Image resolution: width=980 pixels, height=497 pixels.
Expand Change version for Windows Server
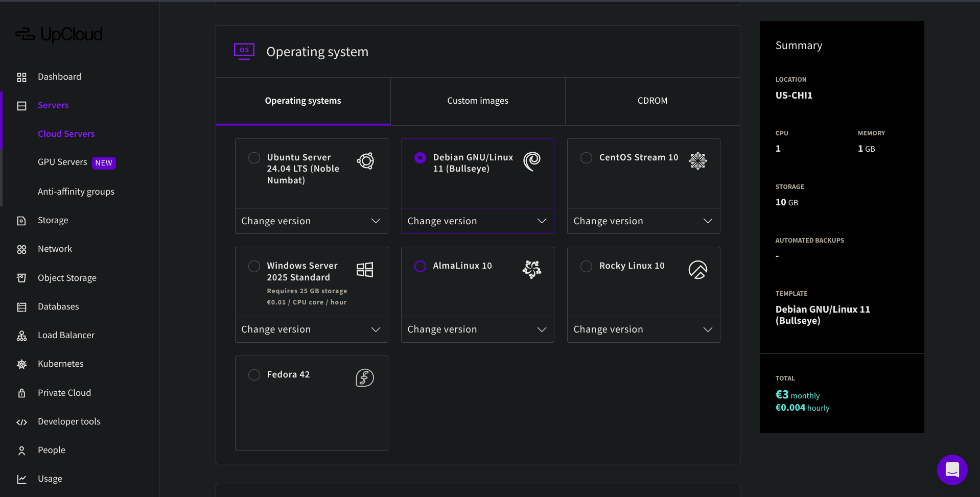311,329
